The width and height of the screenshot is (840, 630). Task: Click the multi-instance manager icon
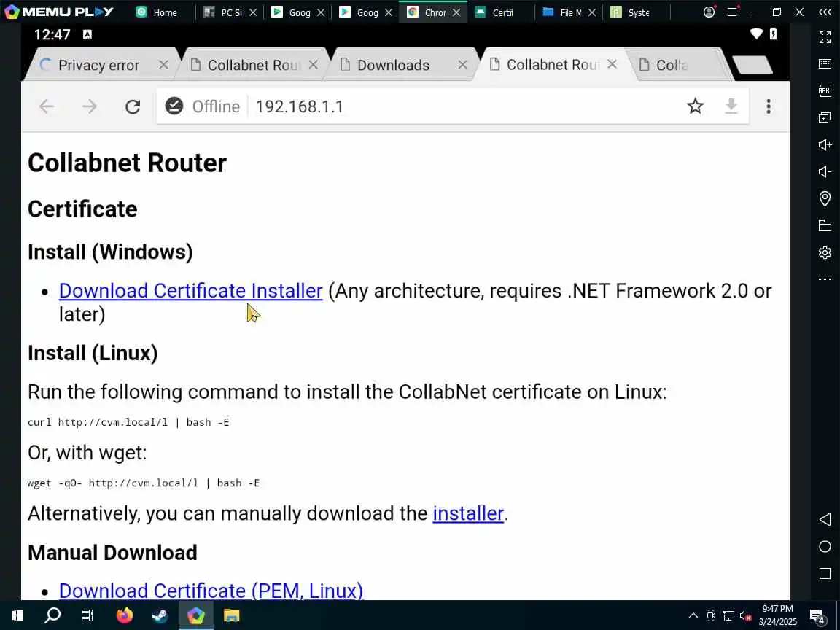[825, 117]
